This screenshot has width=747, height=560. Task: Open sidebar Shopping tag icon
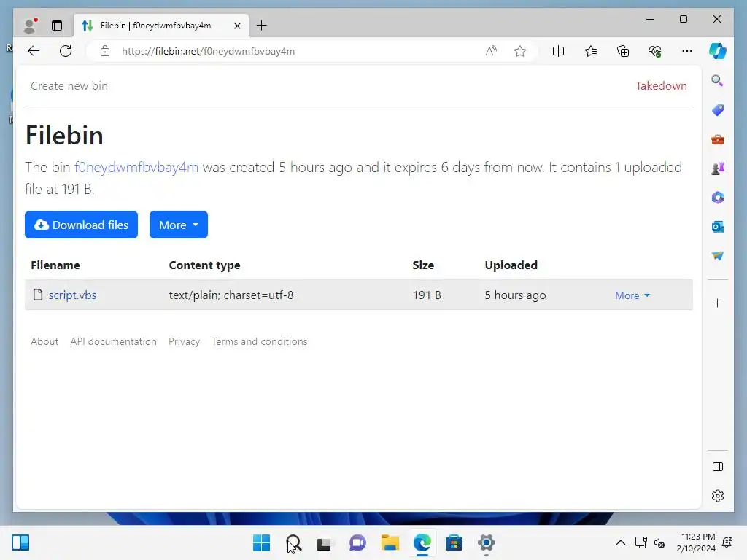[x=718, y=110]
